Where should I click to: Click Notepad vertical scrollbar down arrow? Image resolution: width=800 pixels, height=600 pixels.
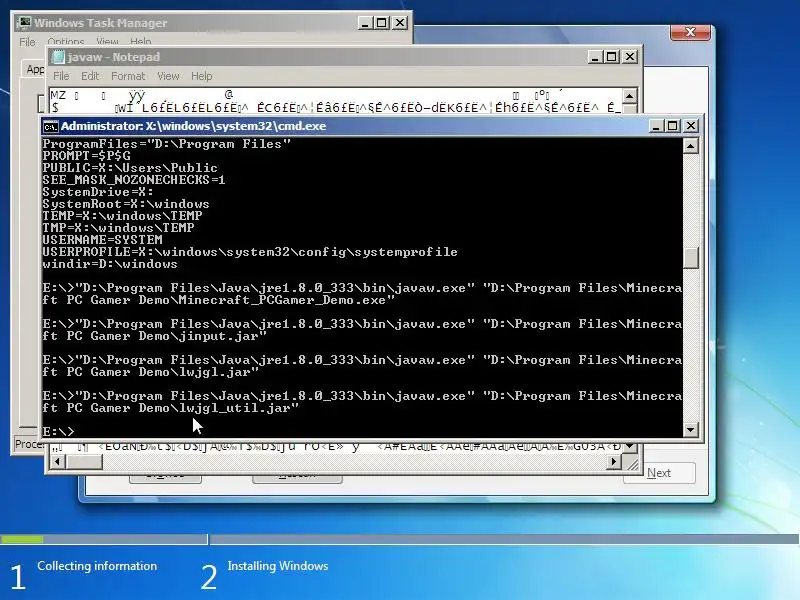coord(630,447)
